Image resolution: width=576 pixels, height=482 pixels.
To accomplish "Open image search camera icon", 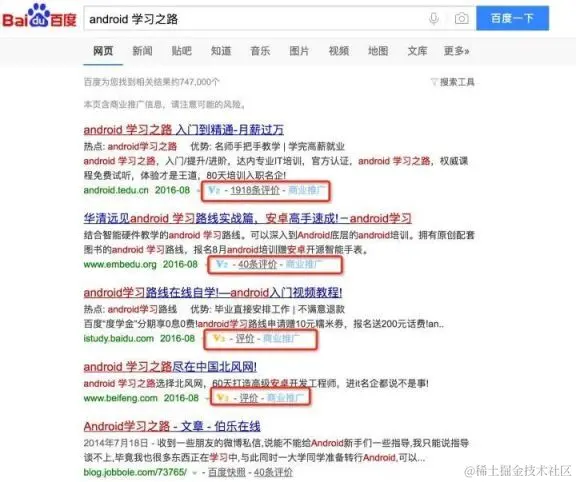I will [461, 18].
